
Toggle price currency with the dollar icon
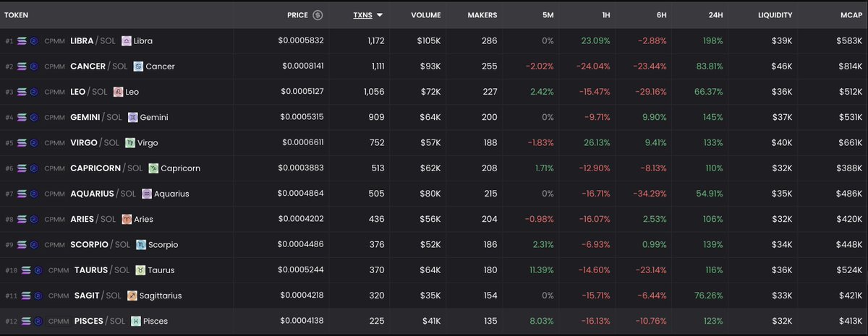click(318, 14)
